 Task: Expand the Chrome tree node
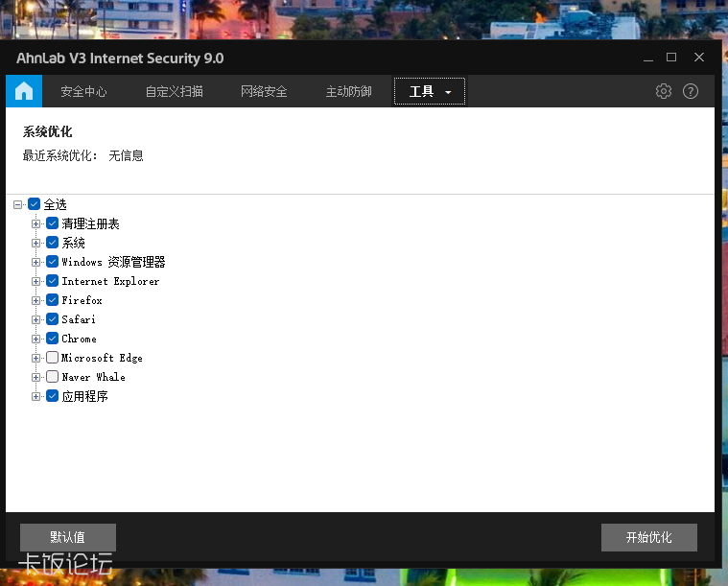(x=35, y=339)
